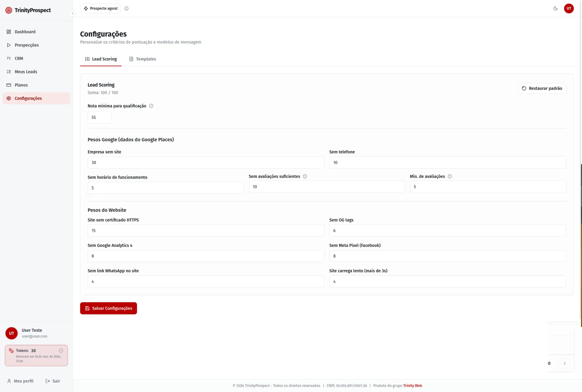Click the TrinityProspect target logo icon
Viewport: 582px width, 392px height.
9,10
